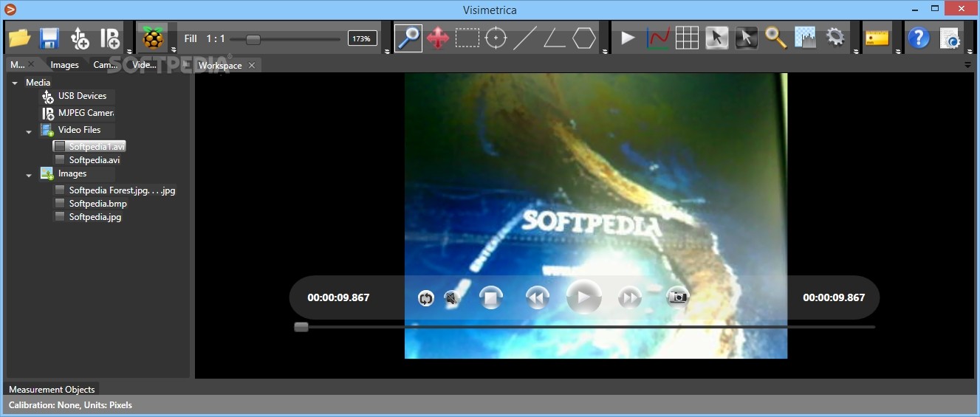Open a file with the folder icon
Viewport: 980px width, 417px height.
(19, 38)
